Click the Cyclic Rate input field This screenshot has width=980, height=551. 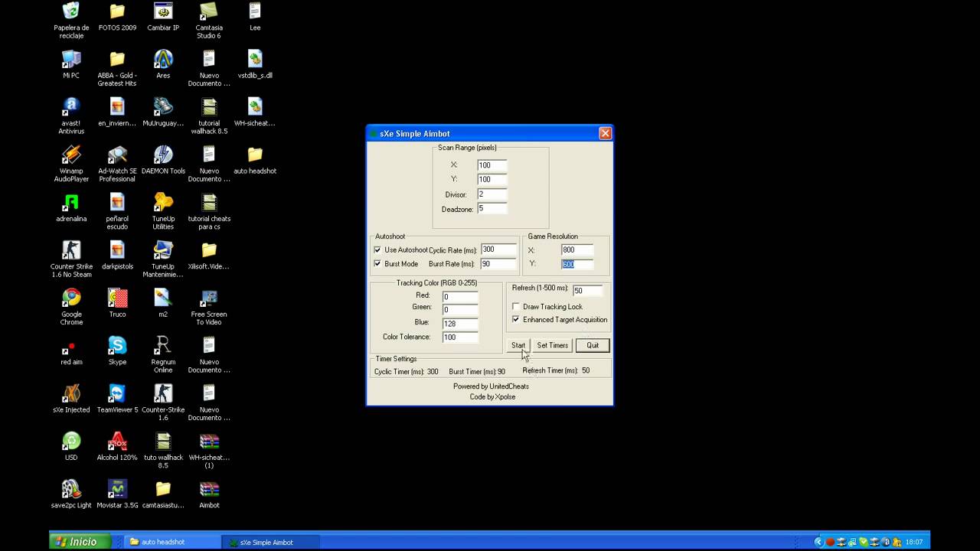tap(498, 249)
